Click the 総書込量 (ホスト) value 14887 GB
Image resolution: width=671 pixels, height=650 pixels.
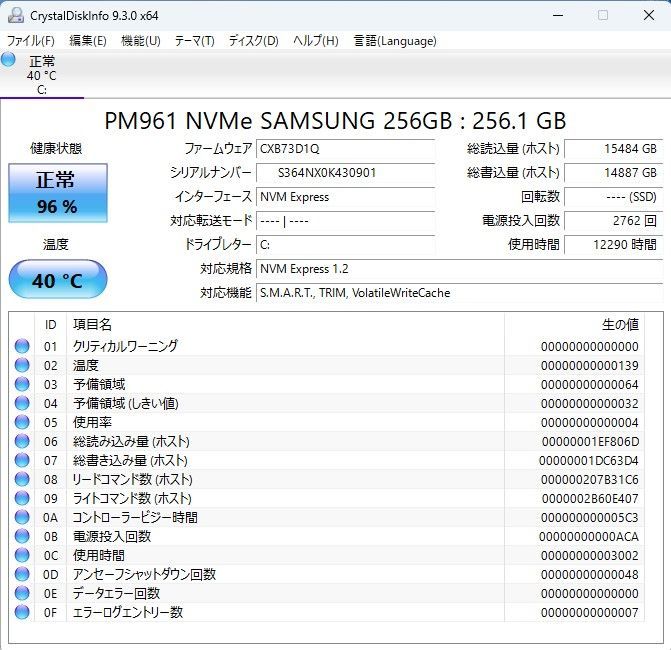click(614, 173)
